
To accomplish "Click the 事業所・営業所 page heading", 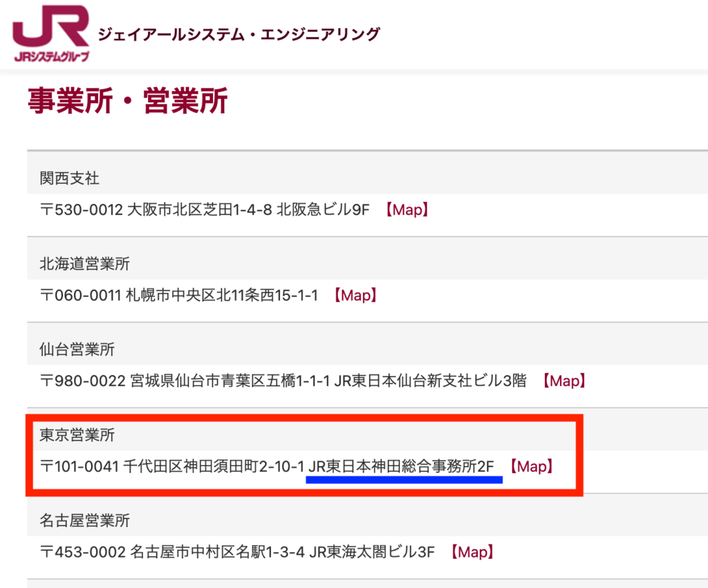I will click(x=128, y=101).
